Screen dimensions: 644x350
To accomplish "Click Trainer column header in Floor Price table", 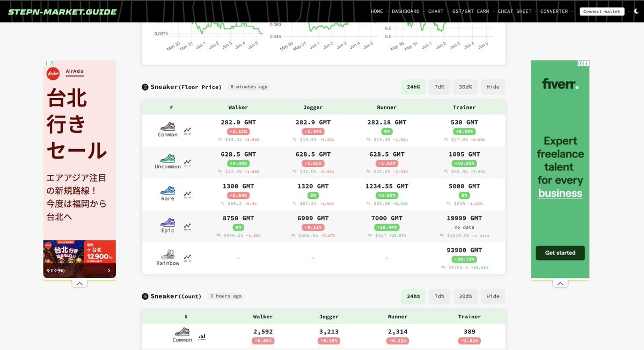I will click(464, 107).
